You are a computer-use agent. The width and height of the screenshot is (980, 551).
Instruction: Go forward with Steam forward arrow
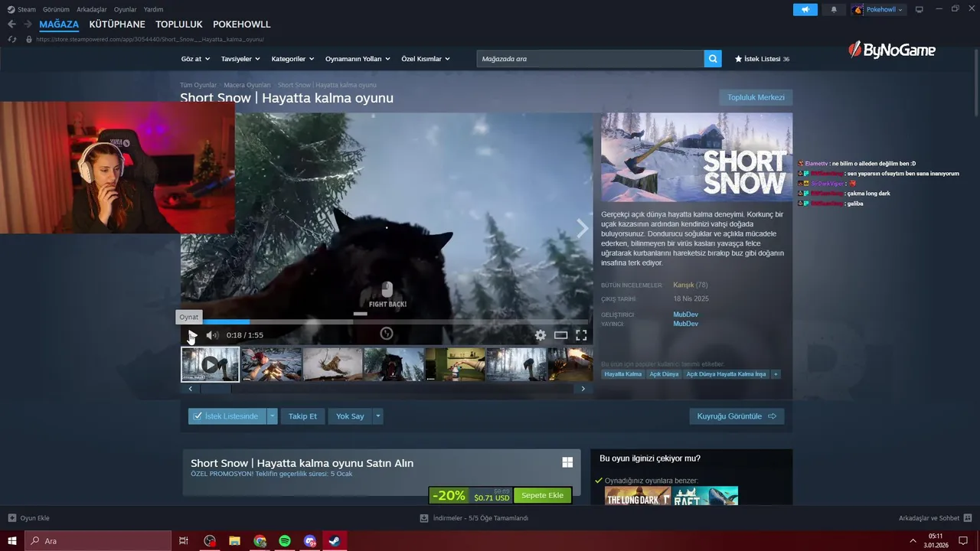(28, 24)
